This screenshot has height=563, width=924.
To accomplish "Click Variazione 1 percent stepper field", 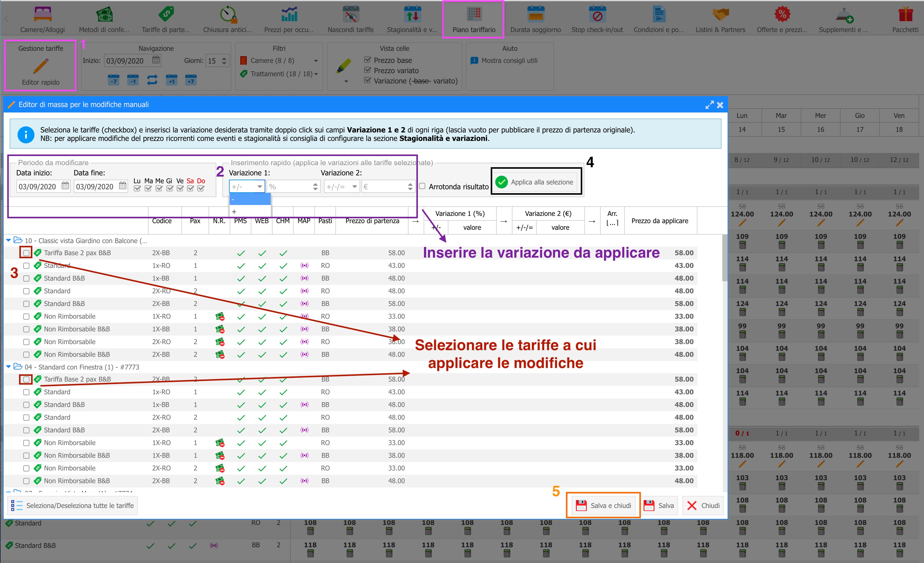I will 293,187.
